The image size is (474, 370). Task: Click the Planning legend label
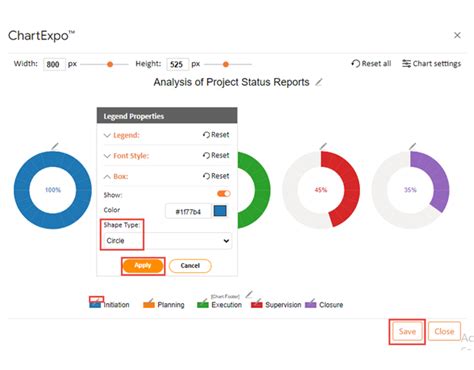pyautogui.click(x=171, y=305)
